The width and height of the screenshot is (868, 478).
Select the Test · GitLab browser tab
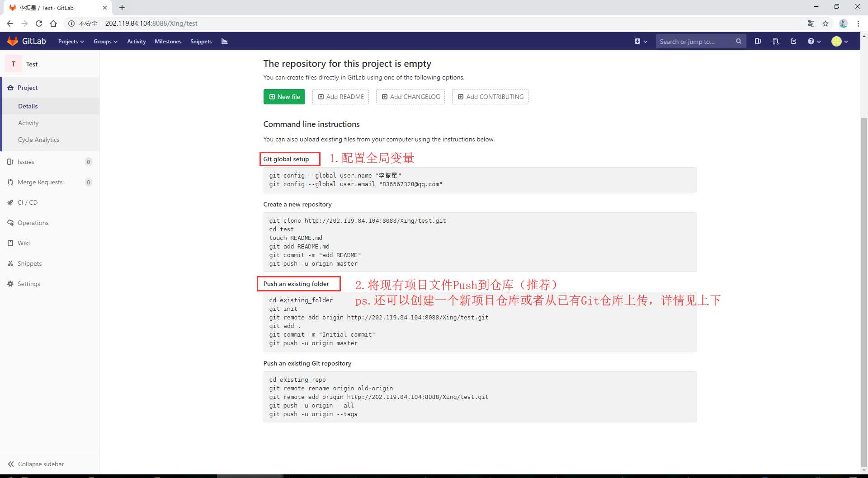click(58, 8)
